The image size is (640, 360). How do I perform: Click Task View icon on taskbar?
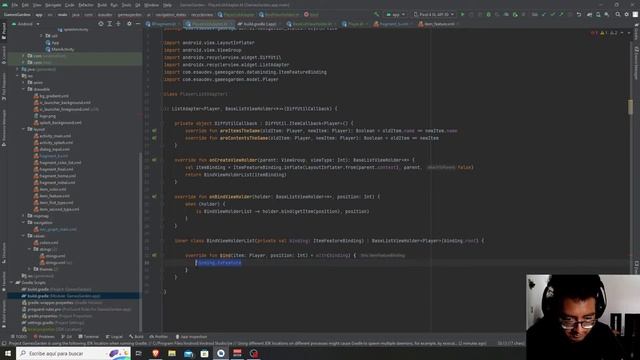pyautogui.click(x=138, y=353)
